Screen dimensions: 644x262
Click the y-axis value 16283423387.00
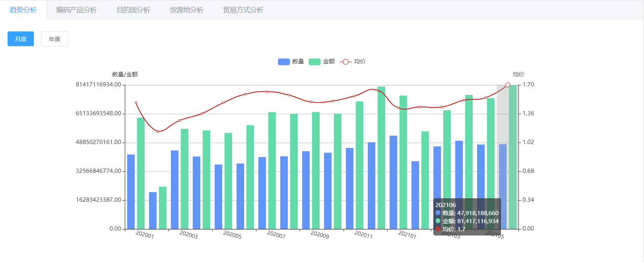(98, 200)
